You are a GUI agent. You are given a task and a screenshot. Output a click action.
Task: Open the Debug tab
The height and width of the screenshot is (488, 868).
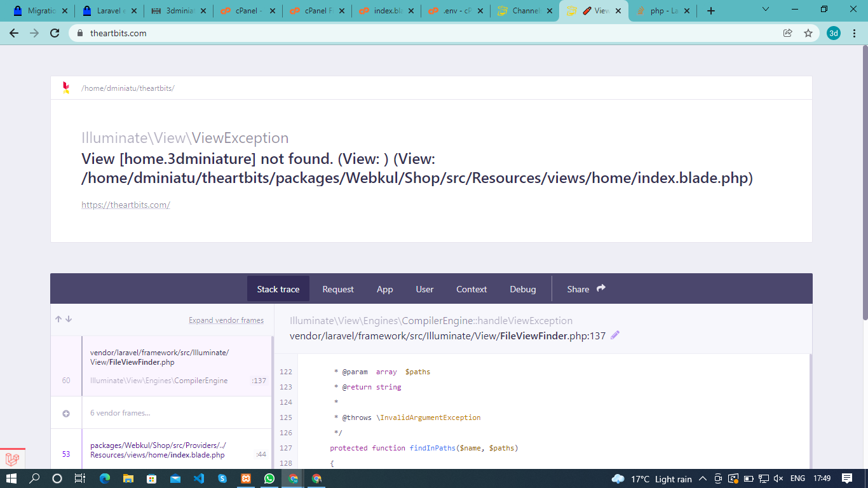pos(523,289)
